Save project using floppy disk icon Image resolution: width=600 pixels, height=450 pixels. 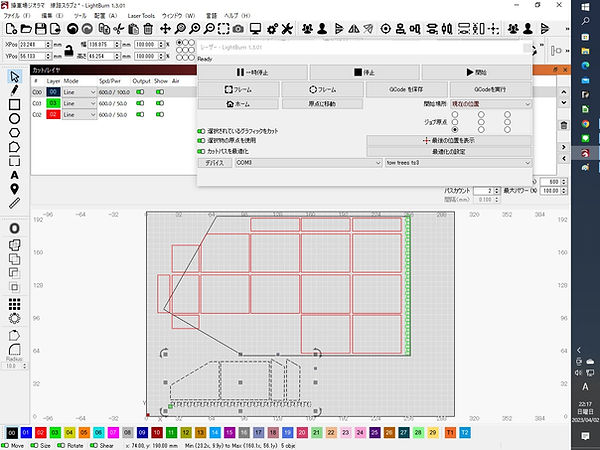[41, 29]
